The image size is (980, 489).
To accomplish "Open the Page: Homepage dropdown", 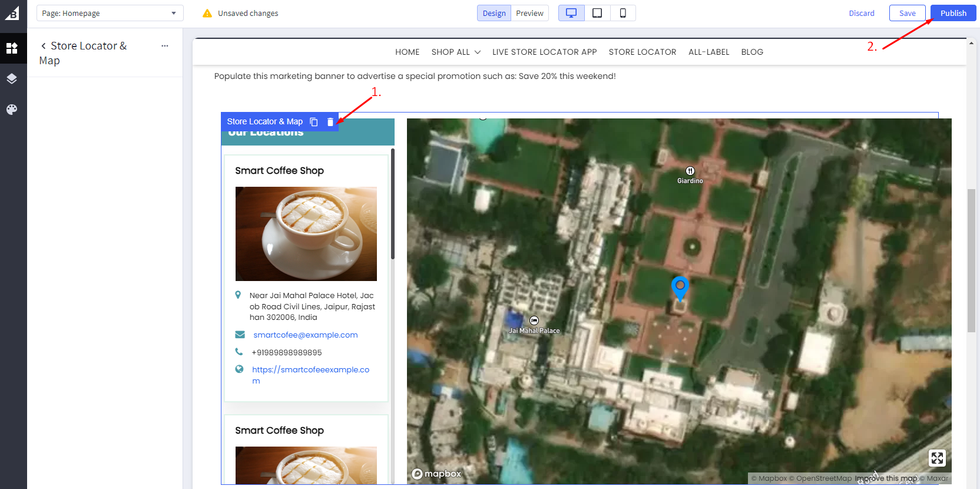I will point(110,13).
